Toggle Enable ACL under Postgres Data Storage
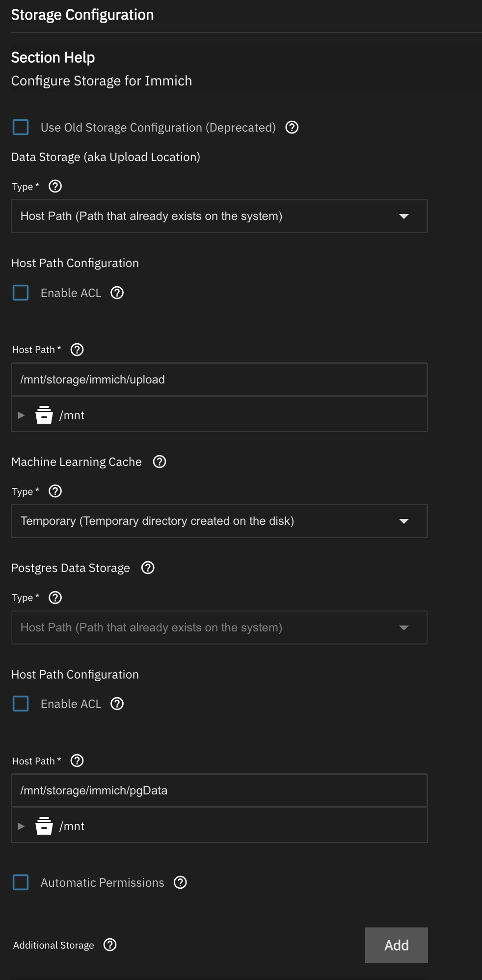Viewport: 482px width, 980px height. tap(21, 704)
